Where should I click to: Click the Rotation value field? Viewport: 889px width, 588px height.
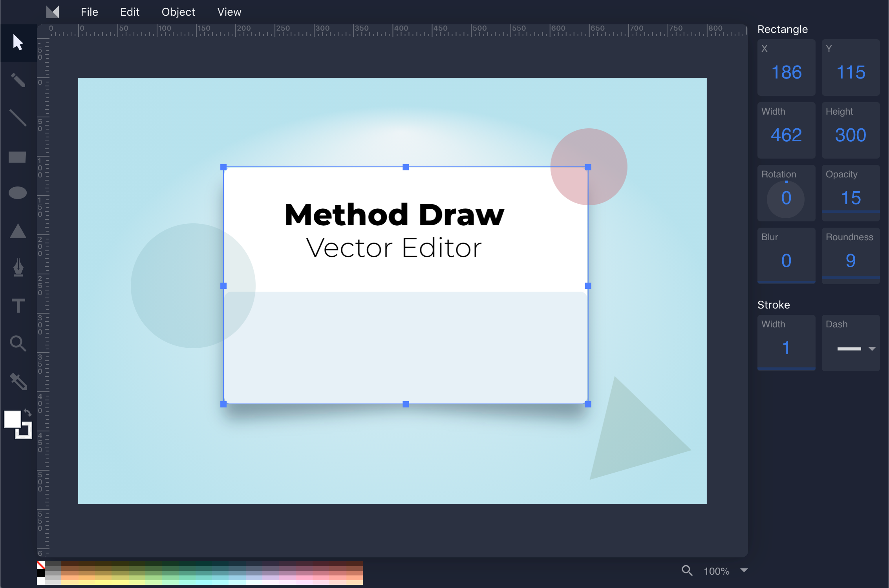pos(786,197)
